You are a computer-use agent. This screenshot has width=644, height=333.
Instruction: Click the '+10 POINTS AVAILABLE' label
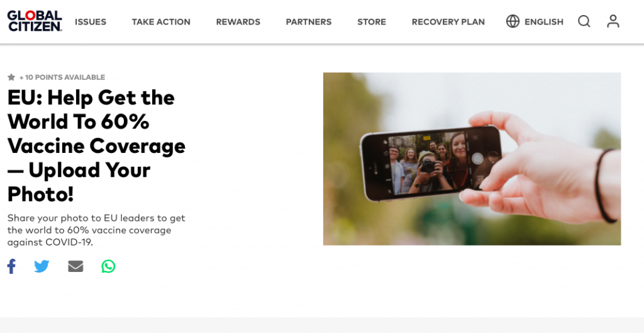(x=62, y=77)
